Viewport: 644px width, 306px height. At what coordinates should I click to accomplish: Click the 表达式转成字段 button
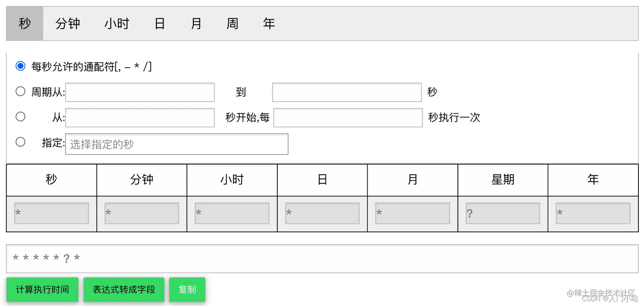point(124,290)
